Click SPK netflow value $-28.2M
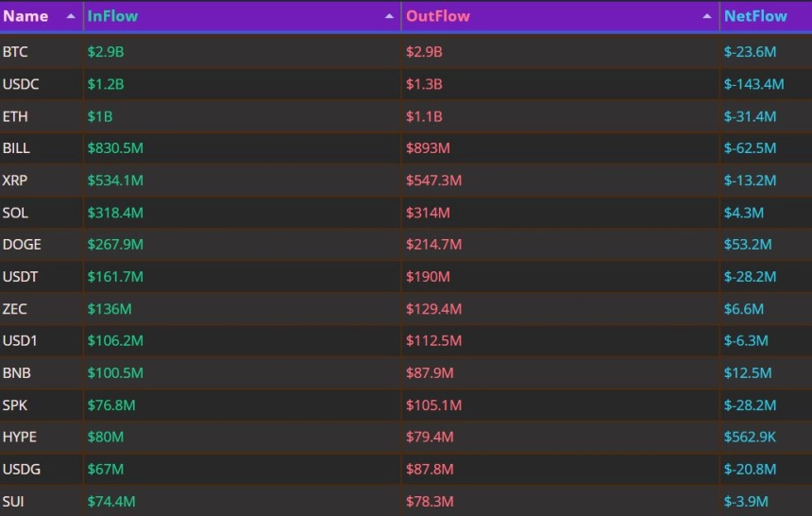The width and height of the screenshot is (812, 516). click(x=750, y=405)
